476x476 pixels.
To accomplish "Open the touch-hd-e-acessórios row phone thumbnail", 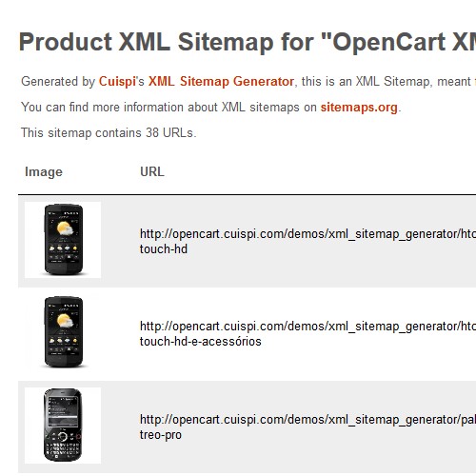I will (x=63, y=332).
